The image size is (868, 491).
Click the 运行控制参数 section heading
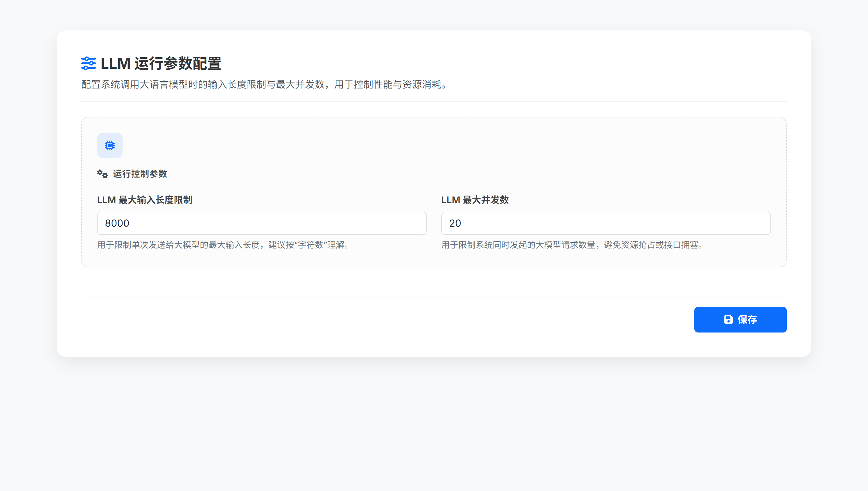coord(140,174)
